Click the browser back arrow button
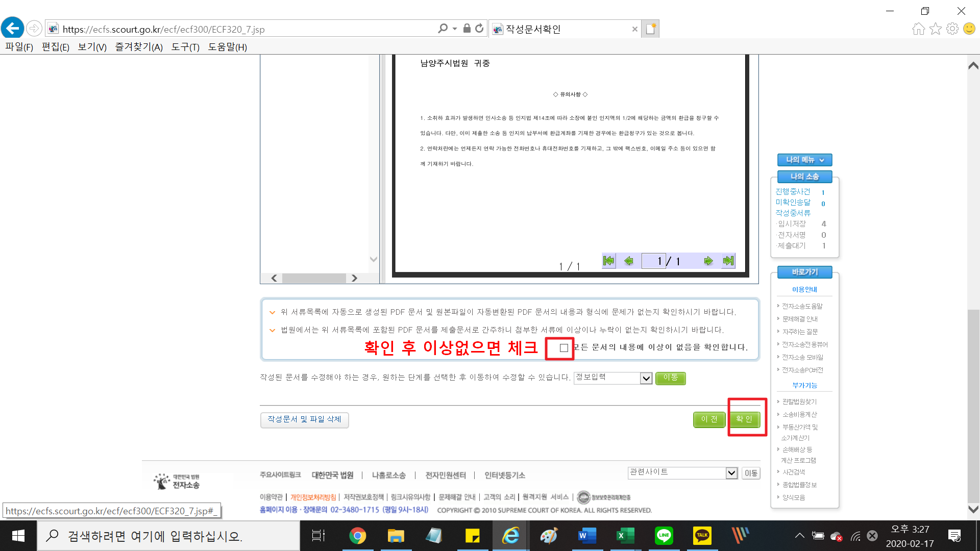 [13, 29]
